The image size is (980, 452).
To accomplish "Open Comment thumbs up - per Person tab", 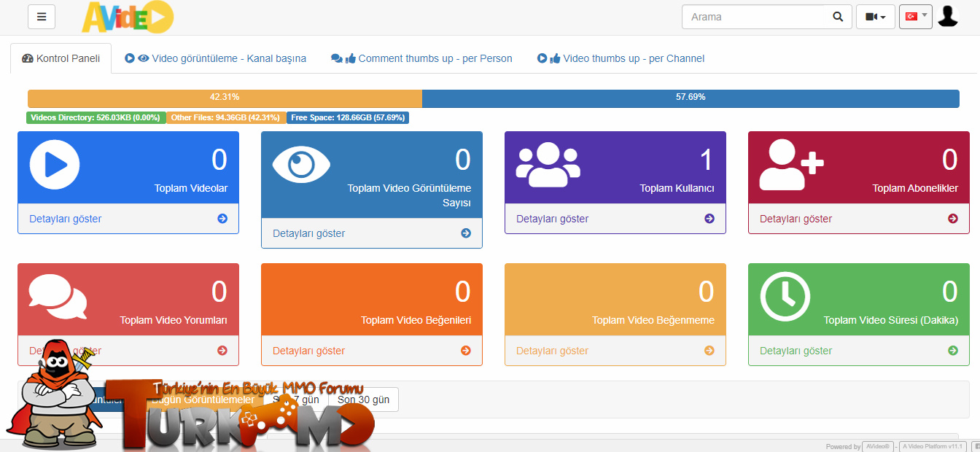I will coord(421,58).
